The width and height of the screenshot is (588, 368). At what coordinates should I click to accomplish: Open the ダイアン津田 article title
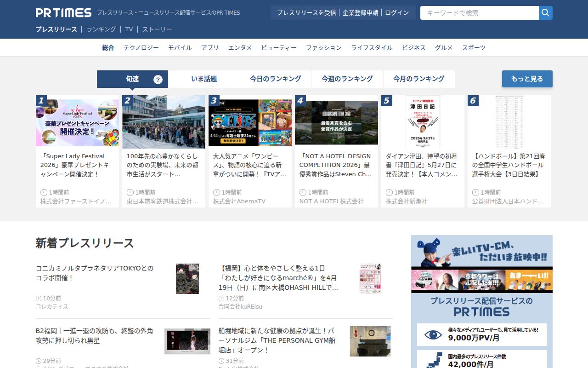(x=423, y=165)
